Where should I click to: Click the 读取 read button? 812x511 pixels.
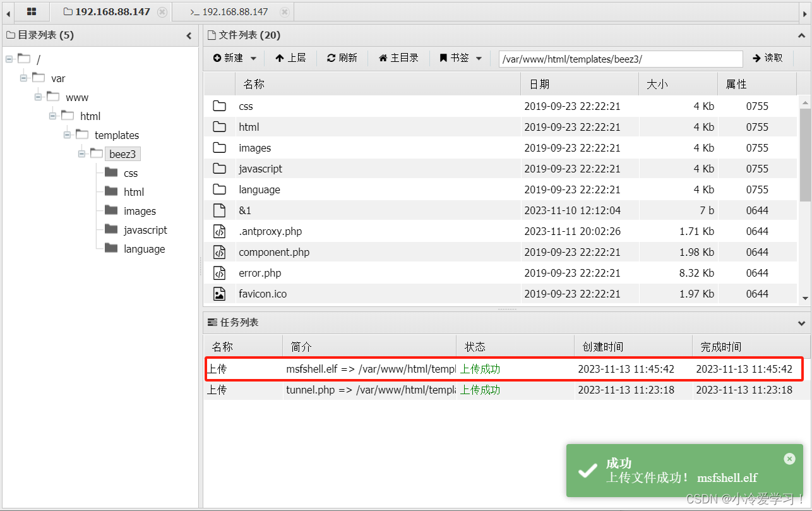coord(767,58)
